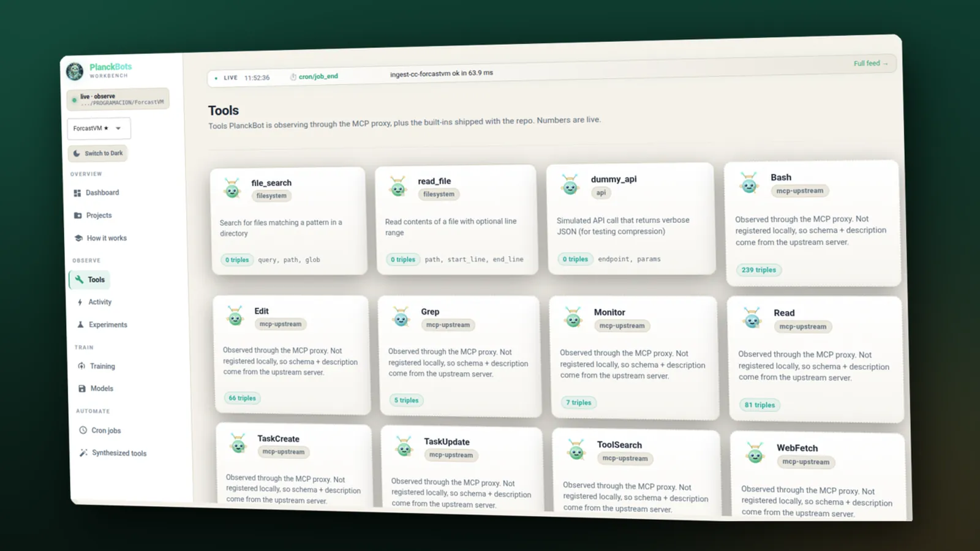Click ingest-cc-forcastvm ok status text
Viewport: 980px width, 551px height.
coord(441,73)
